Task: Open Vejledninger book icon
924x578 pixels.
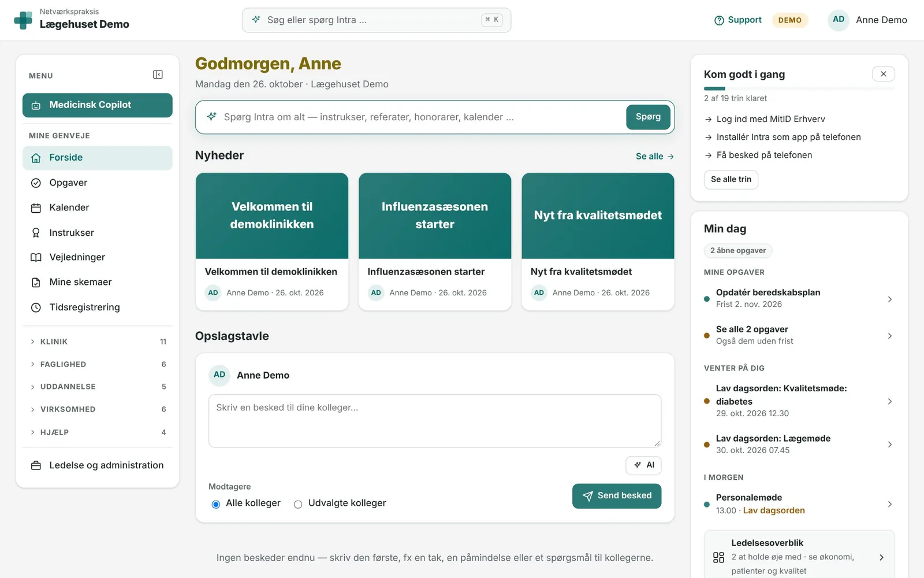Action: click(x=36, y=257)
